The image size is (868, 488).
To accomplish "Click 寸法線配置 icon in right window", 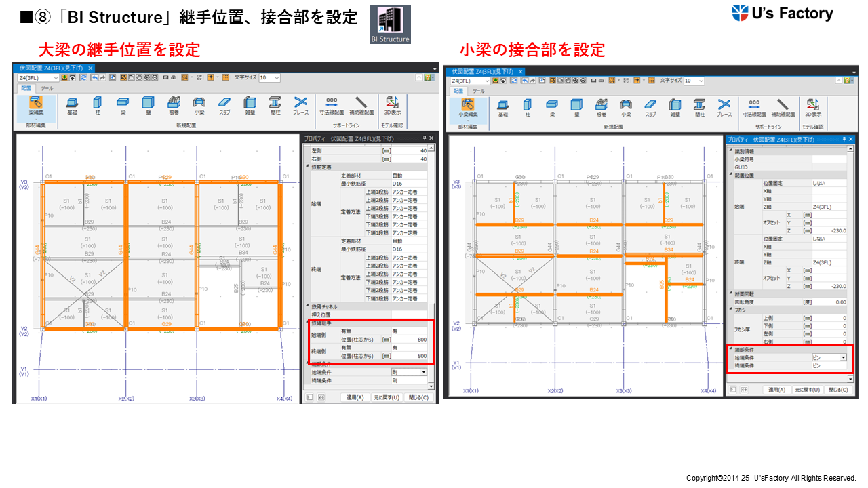I will tap(754, 107).
